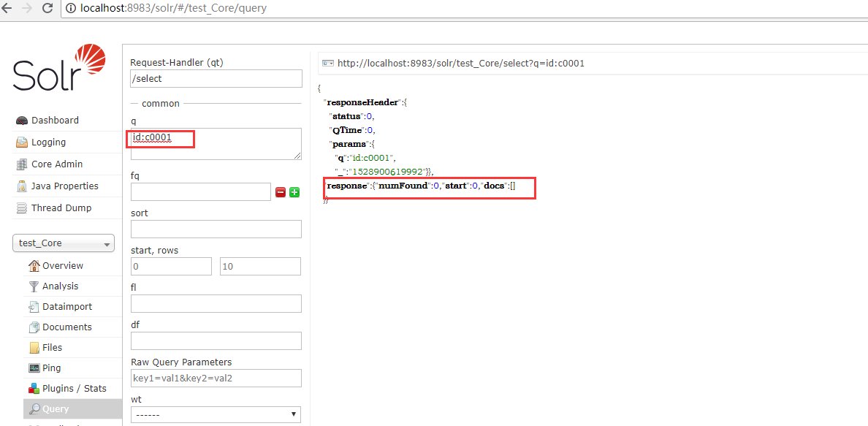Viewport: 868px width, 426px height.
Task: Click the Thread Dump icon
Action: click(x=22, y=208)
